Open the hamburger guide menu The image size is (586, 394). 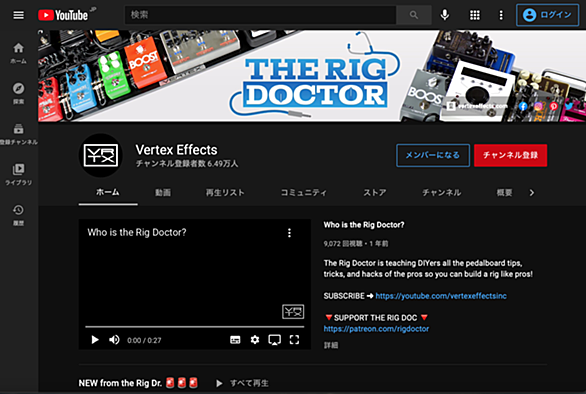coord(18,15)
